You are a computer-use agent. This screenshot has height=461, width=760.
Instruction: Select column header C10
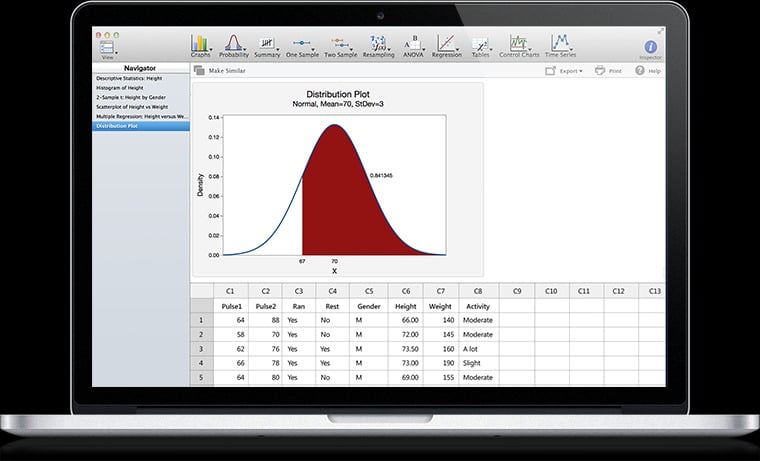[551, 291]
